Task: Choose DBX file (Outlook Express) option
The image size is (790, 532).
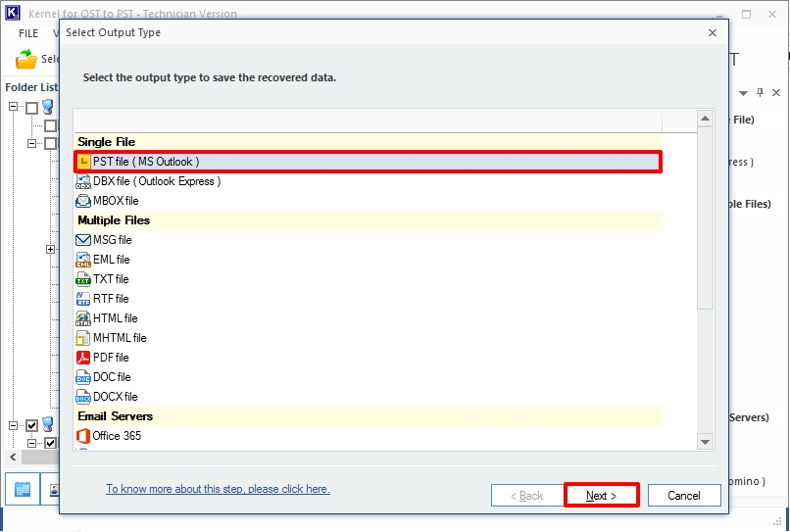Action: pyautogui.click(x=156, y=181)
